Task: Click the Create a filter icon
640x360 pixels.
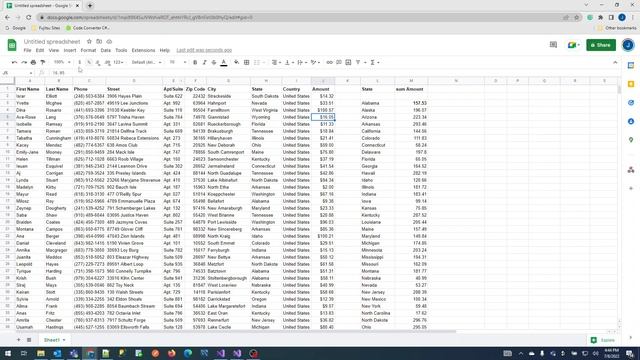Action: 358,62
